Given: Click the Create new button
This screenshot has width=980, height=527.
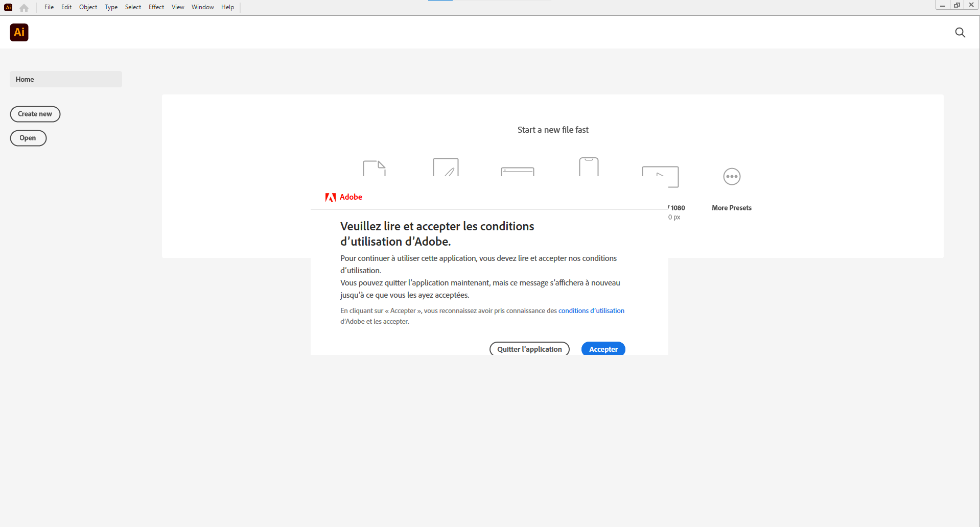Looking at the screenshot, I should [35, 114].
